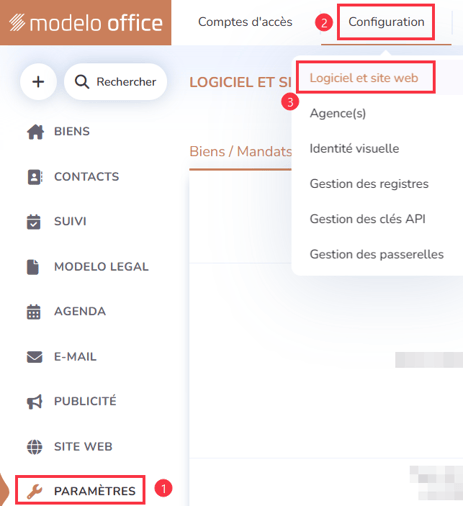Viewport: 463px width, 506px height.
Task: Click the magnifying glass search icon
Action: [x=82, y=82]
